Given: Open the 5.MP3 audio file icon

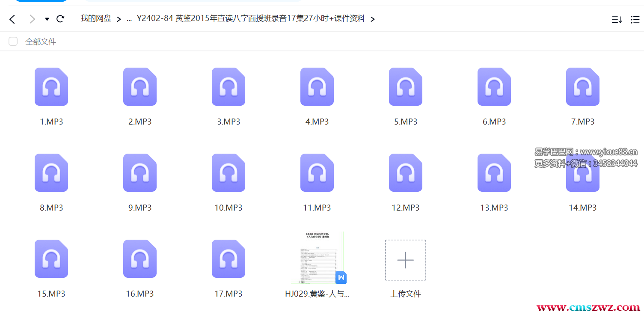Looking at the screenshot, I should (x=406, y=87).
